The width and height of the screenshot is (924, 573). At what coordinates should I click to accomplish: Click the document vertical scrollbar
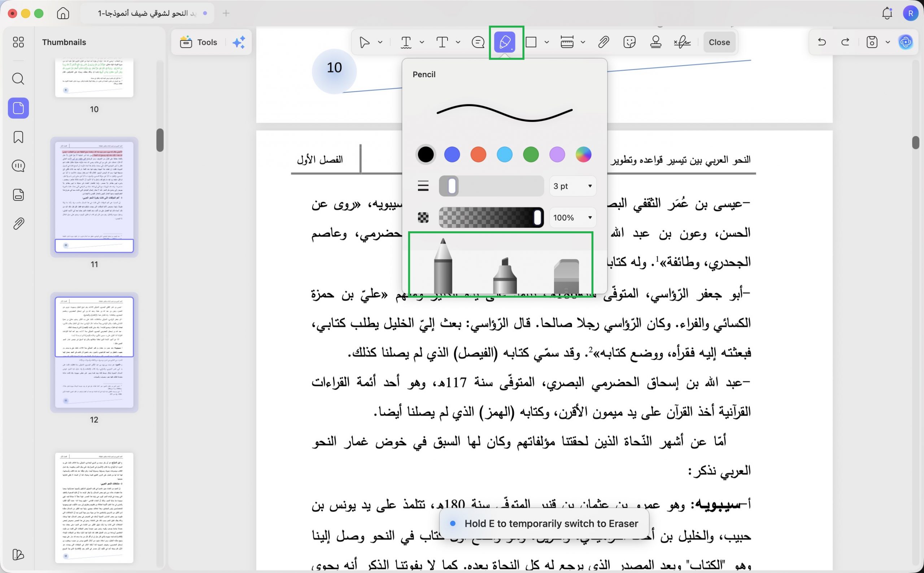click(x=916, y=143)
